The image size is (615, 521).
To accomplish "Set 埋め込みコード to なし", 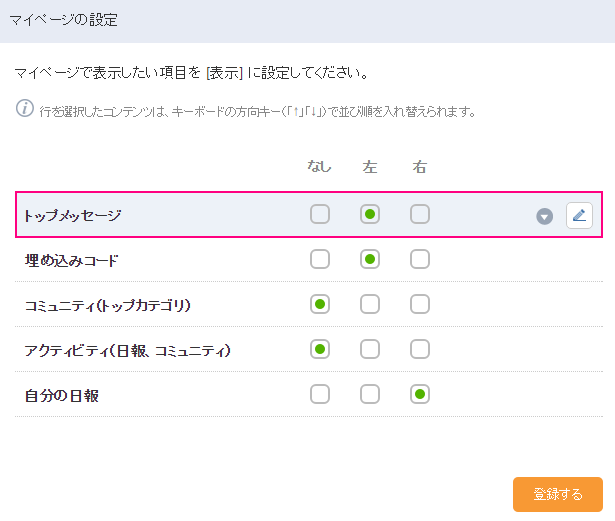I will coord(320,260).
